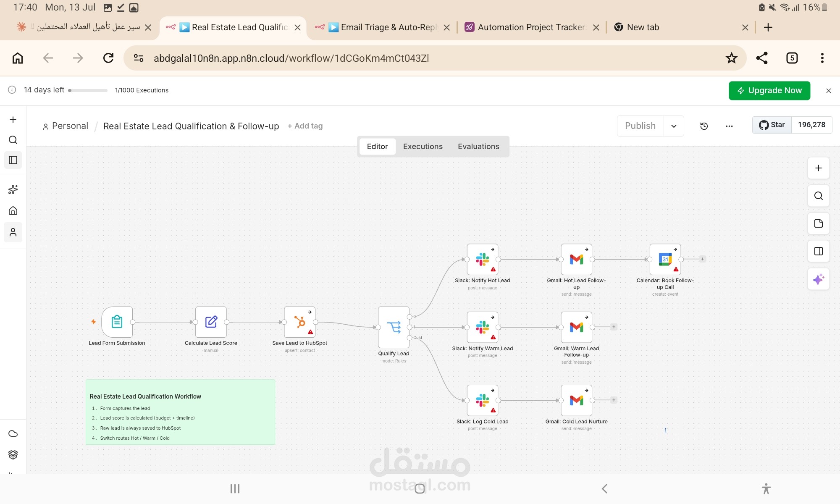Open the tab switcher showing 5 tabs
Image resolution: width=840 pixels, height=504 pixels.
[792, 58]
